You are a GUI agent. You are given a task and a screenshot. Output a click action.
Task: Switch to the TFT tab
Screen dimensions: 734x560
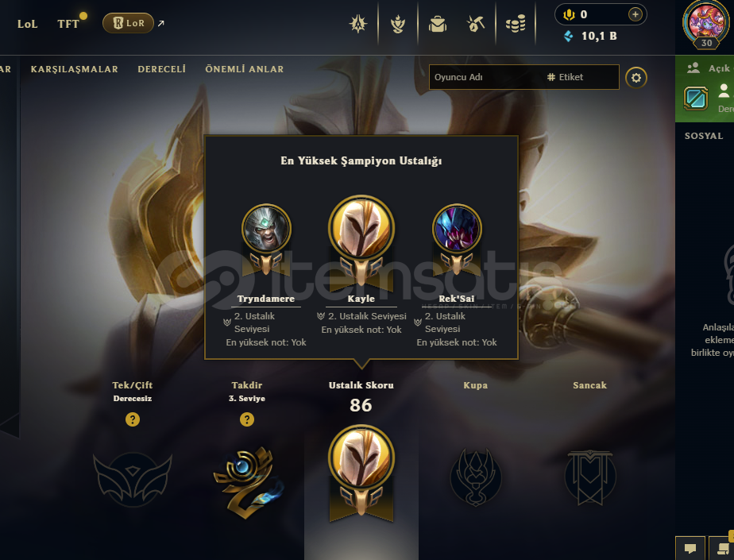[x=68, y=24]
